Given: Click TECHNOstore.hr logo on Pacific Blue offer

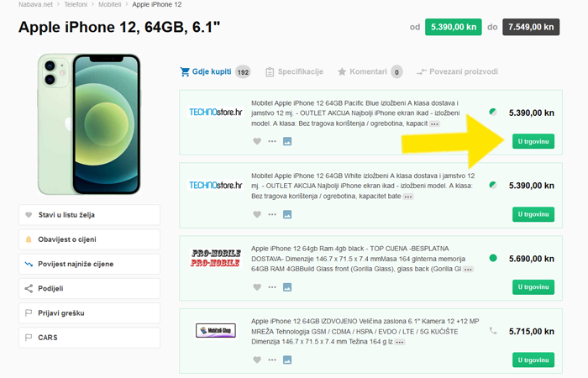Looking at the screenshot, I should coord(216,112).
